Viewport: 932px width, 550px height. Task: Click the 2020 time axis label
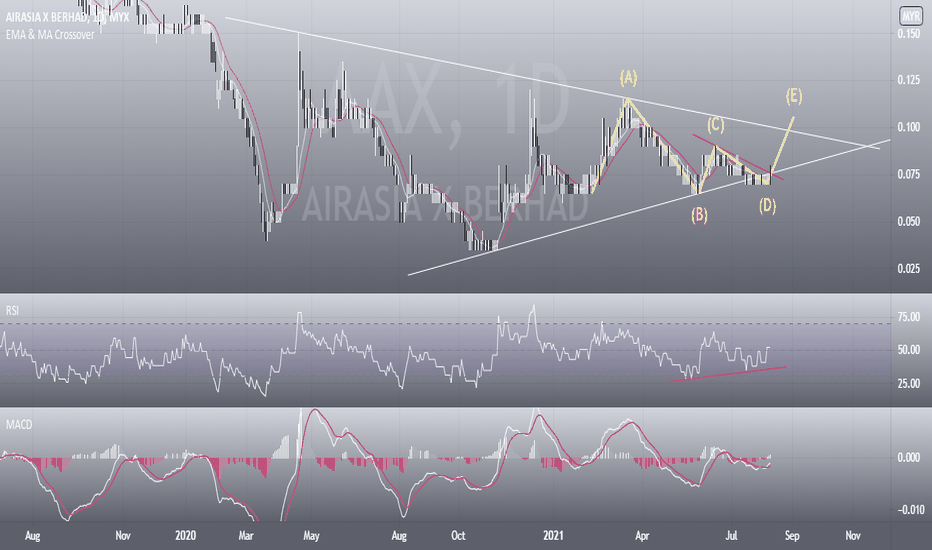point(185,536)
